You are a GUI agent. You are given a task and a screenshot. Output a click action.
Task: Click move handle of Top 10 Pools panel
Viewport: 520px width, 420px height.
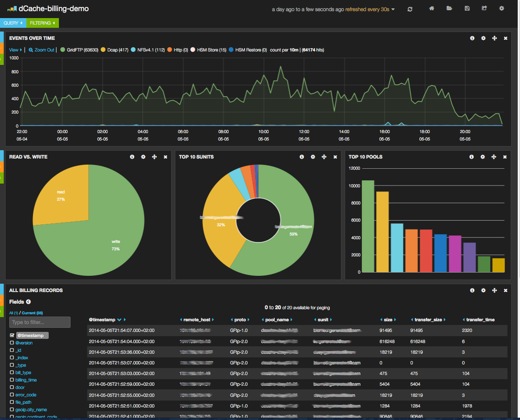[x=494, y=157]
